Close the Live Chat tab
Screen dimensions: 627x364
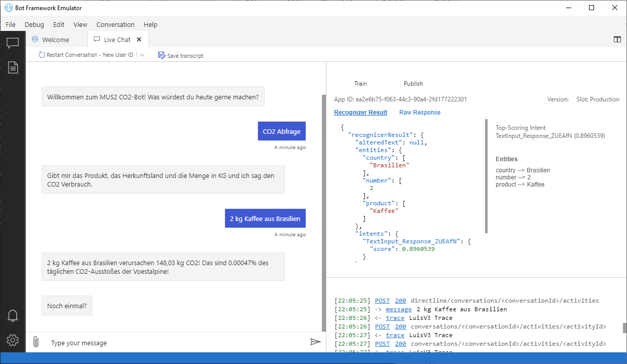139,40
